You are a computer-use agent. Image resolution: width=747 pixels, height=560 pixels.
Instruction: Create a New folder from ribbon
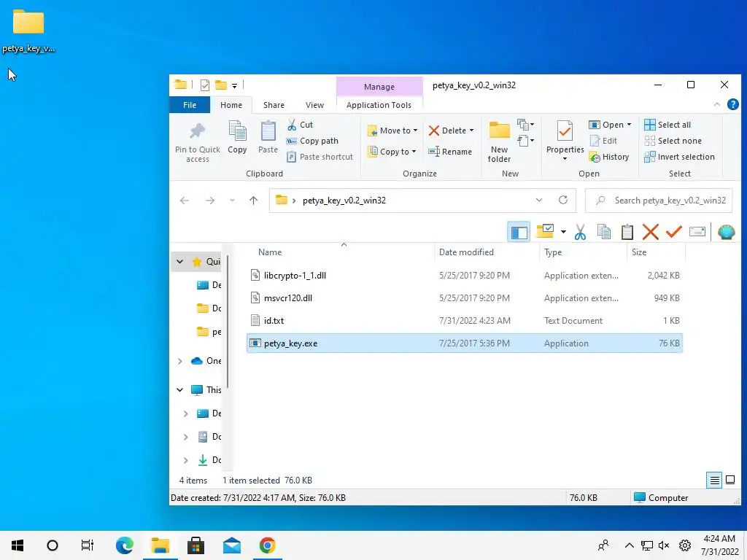(499, 142)
